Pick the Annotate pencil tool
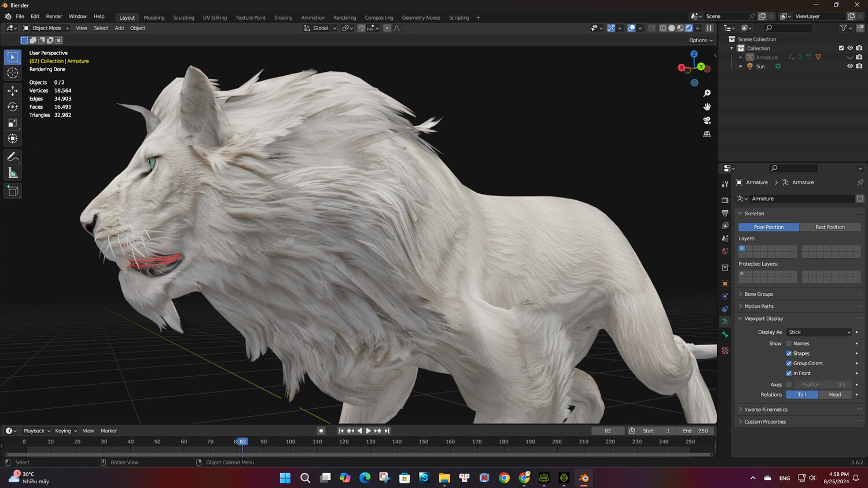The image size is (868, 488). click(13, 157)
